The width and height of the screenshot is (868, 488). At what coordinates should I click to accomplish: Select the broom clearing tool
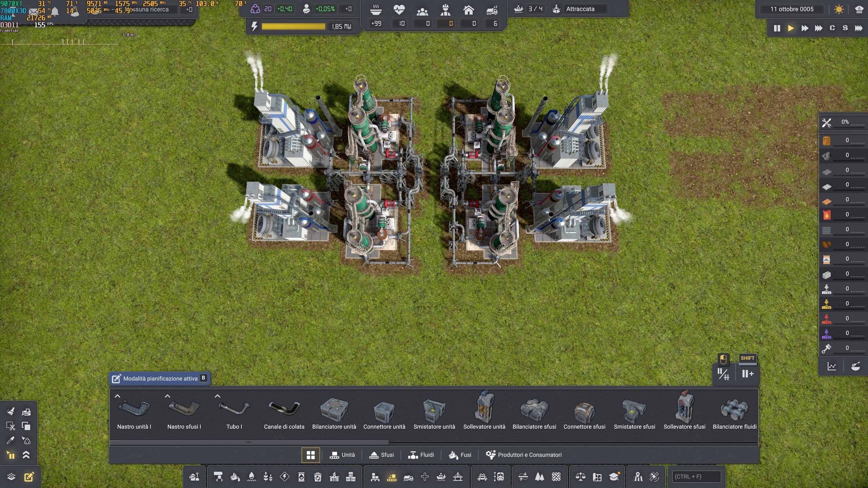pyautogui.click(x=11, y=411)
